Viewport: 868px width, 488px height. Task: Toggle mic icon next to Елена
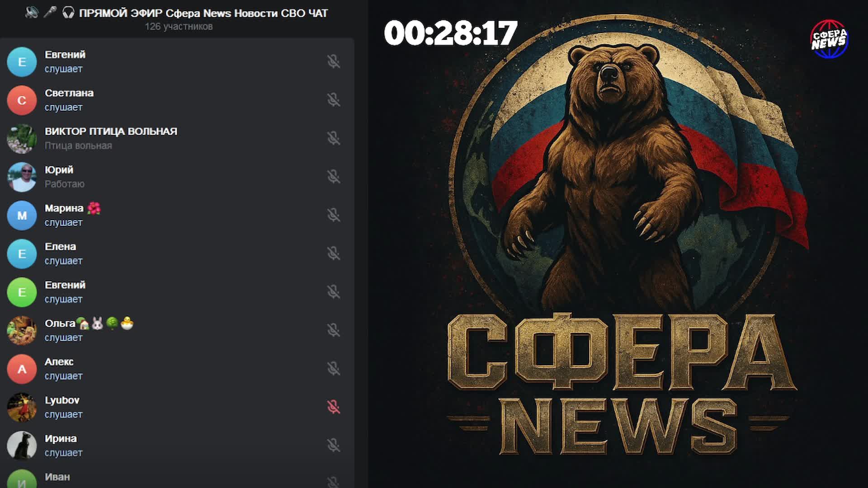tap(334, 253)
